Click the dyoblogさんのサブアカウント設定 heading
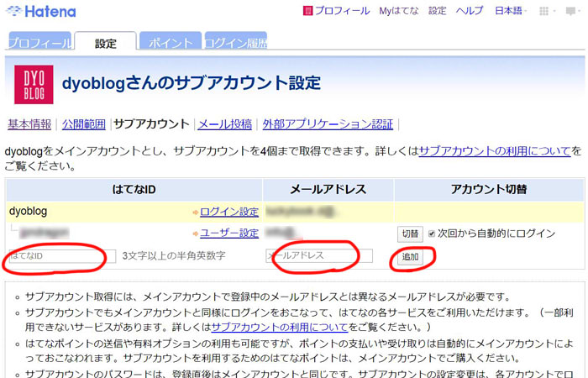 coord(192,83)
